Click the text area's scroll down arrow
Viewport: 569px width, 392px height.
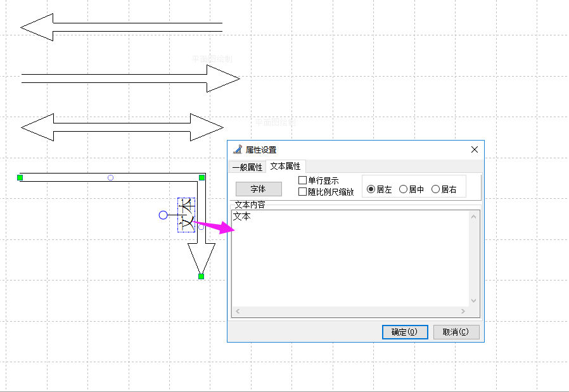(x=473, y=301)
